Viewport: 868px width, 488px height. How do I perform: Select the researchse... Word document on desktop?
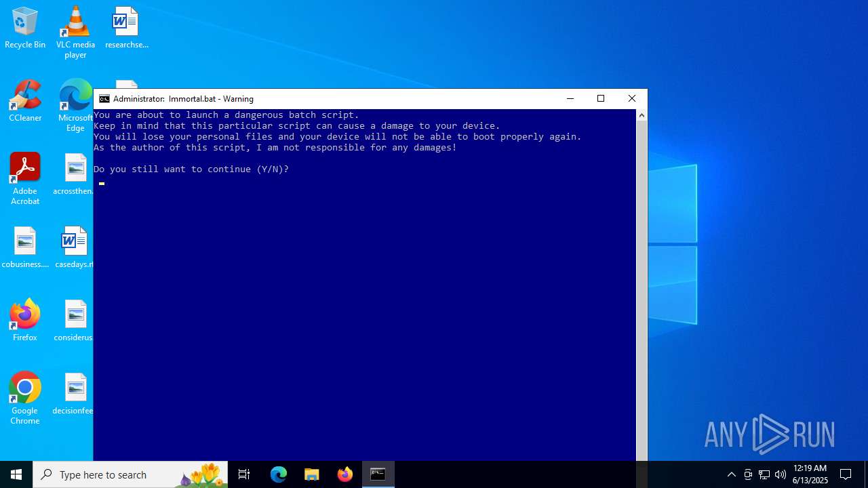[126, 28]
